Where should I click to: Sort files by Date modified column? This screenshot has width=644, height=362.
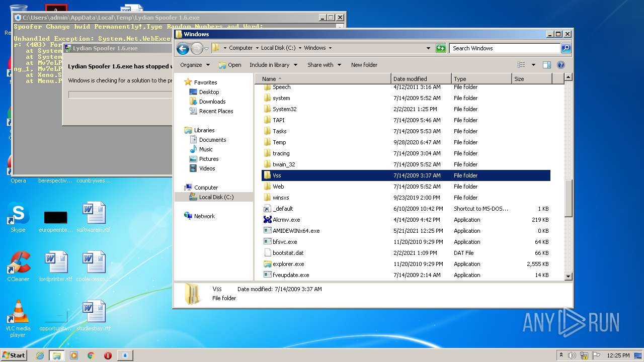coord(421,79)
